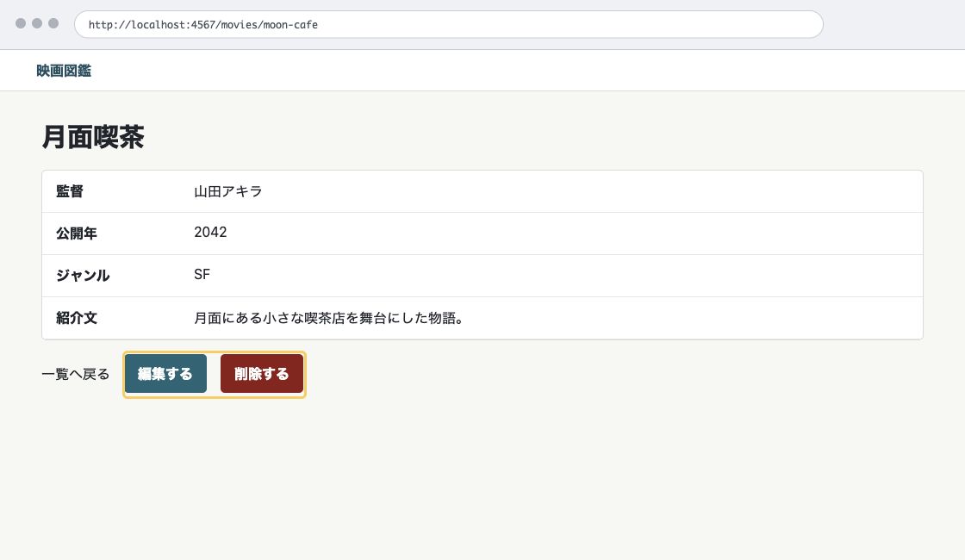This screenshot has height=560, width=965.
Task: Click the 編集する button
Action: pyautogui.click(x=165, y=374)
